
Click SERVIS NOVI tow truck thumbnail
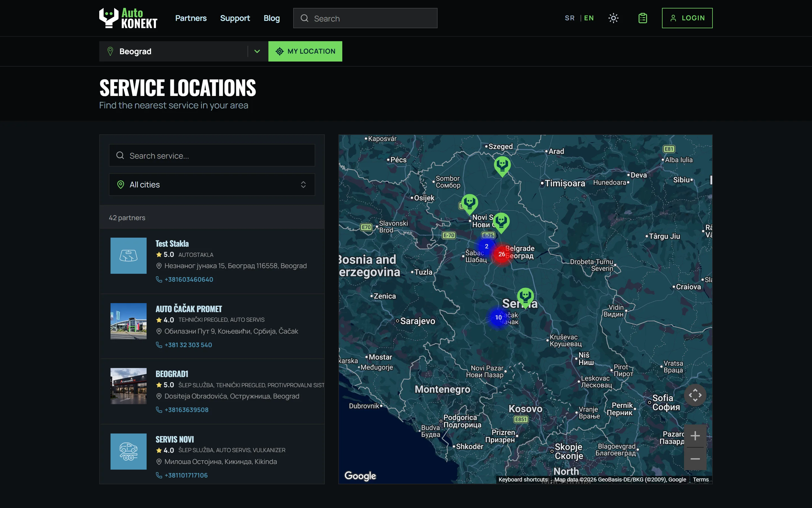tap(129, 452)
